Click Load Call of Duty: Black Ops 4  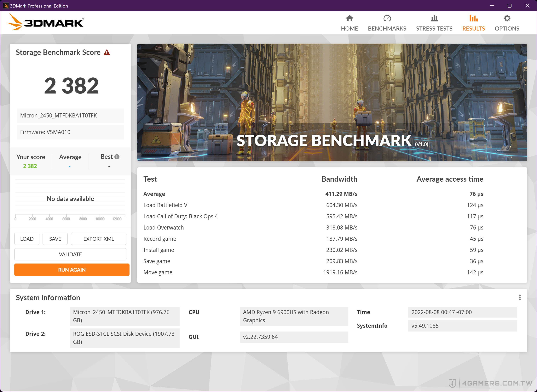[180, 216]
